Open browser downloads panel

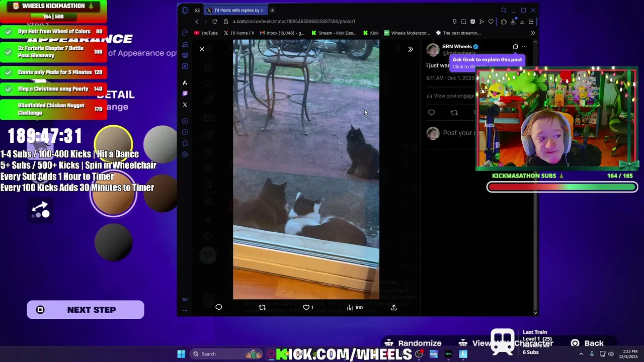(x=522, y=22)
